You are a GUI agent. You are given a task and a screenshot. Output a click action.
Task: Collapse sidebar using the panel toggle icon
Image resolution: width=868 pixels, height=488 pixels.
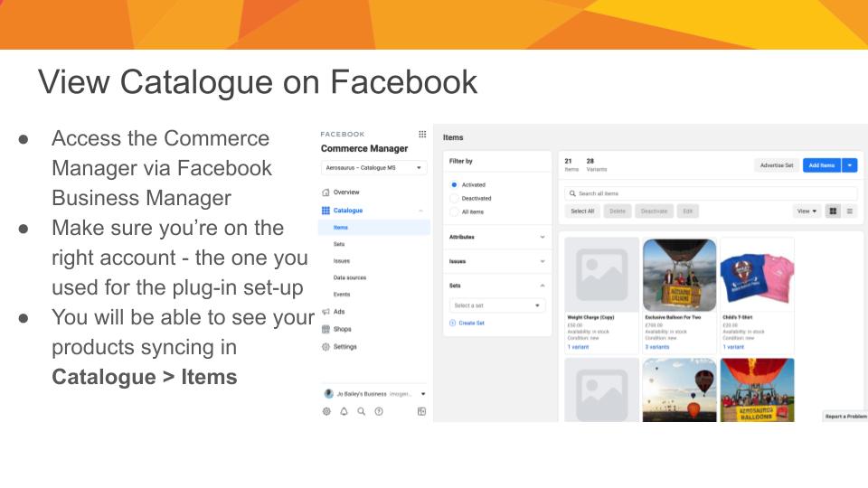(x=422, y=411)
